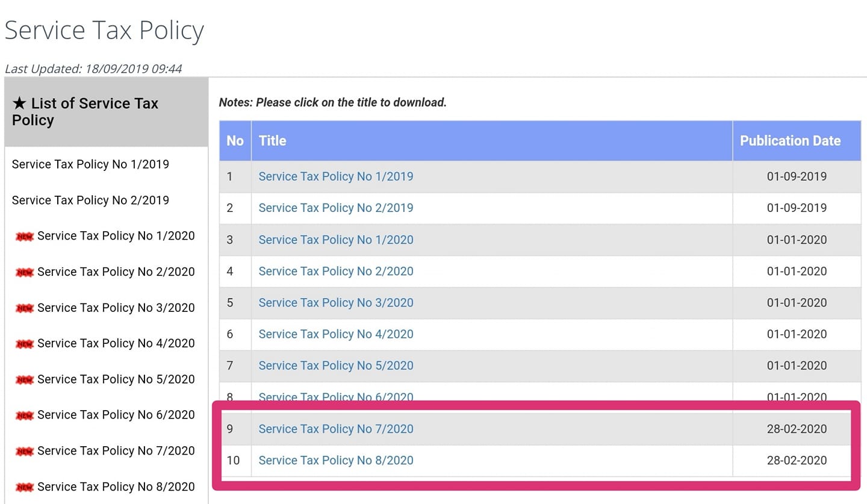Select sidebar item Service Tax Policy No 1/2020
Viewport: 867px width, 504px height.
pos(116,236)
